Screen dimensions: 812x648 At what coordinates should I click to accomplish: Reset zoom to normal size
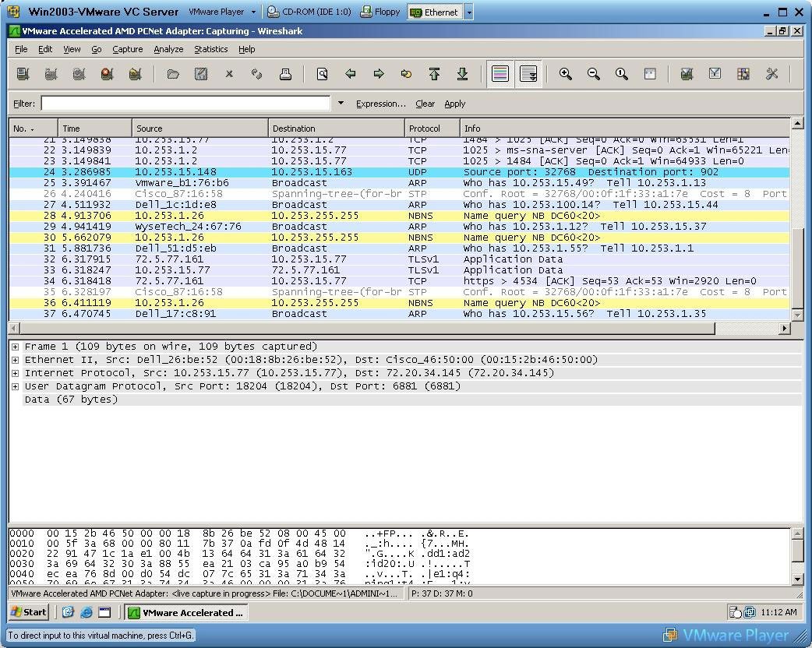621,74
